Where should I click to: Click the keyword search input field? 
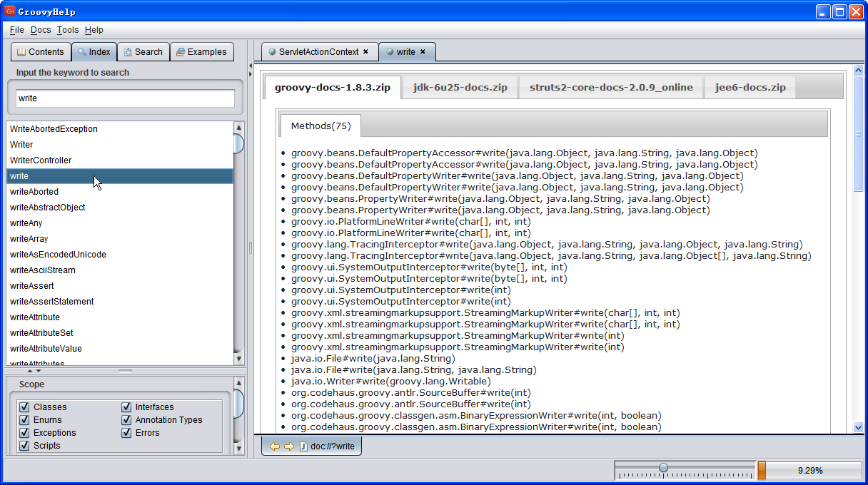point(125,98)
